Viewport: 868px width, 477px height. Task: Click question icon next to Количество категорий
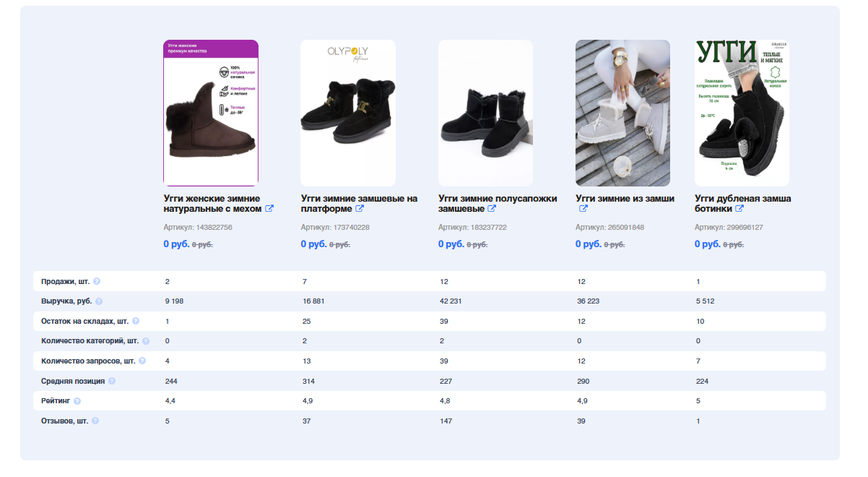[x=145, y=341]
